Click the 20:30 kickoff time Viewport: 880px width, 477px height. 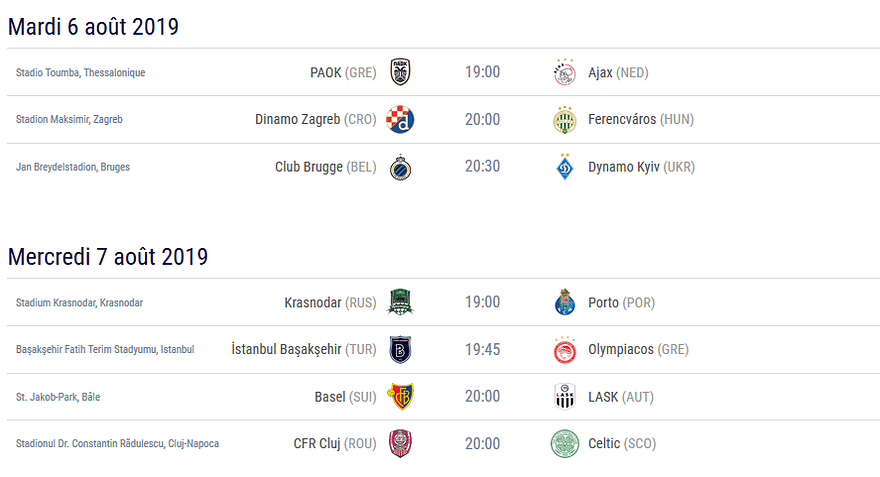[x=482, y=167]
